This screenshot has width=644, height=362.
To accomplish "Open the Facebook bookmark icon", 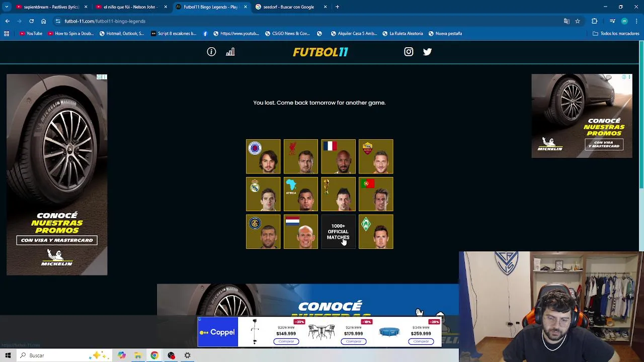I will 205,34.
